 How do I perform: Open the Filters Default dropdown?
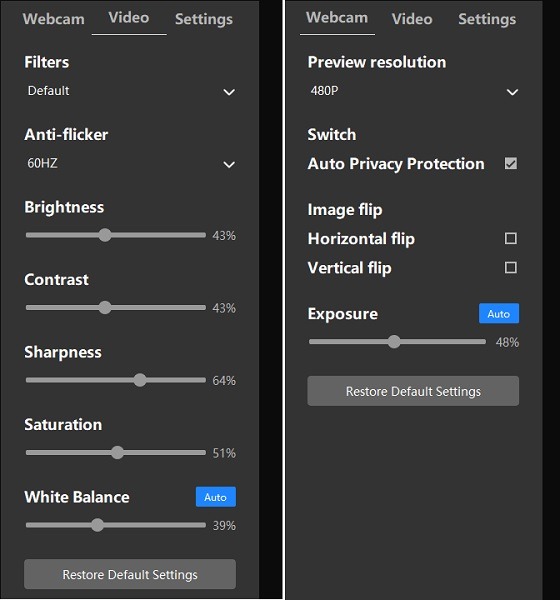pos(130,91)
